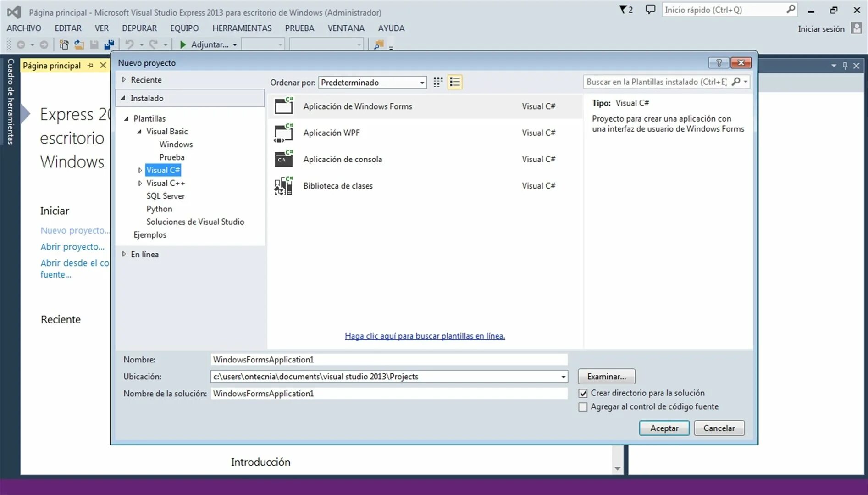
Task: Click the account avatar icon
Action: 857,28
